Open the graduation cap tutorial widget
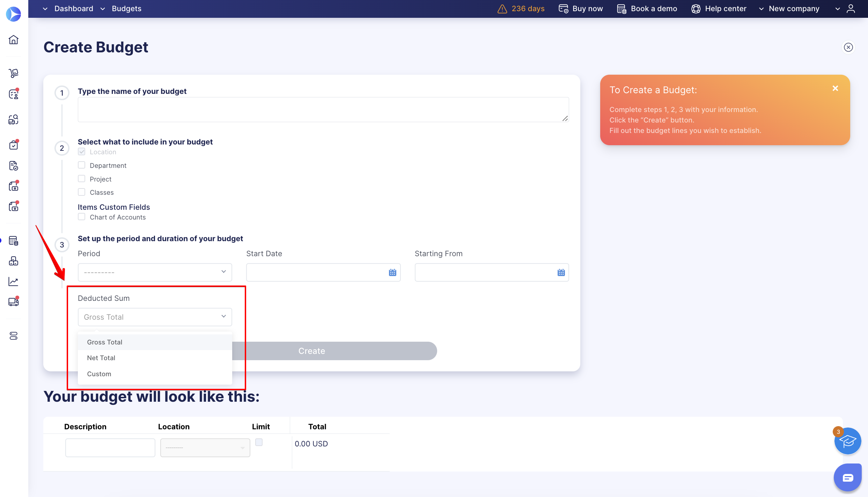 tap(848, 441)
